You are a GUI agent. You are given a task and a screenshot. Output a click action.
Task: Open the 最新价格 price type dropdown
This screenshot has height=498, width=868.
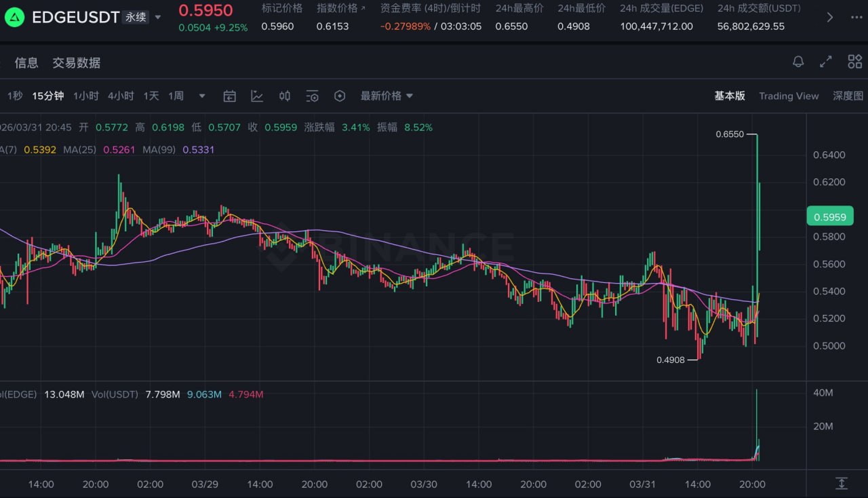click(387, 96)
